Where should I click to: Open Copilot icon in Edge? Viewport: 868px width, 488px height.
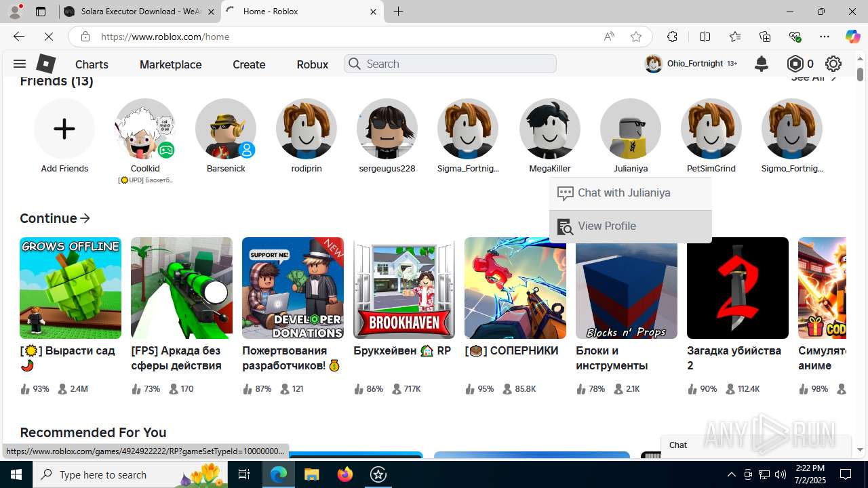tap(852, 37)
